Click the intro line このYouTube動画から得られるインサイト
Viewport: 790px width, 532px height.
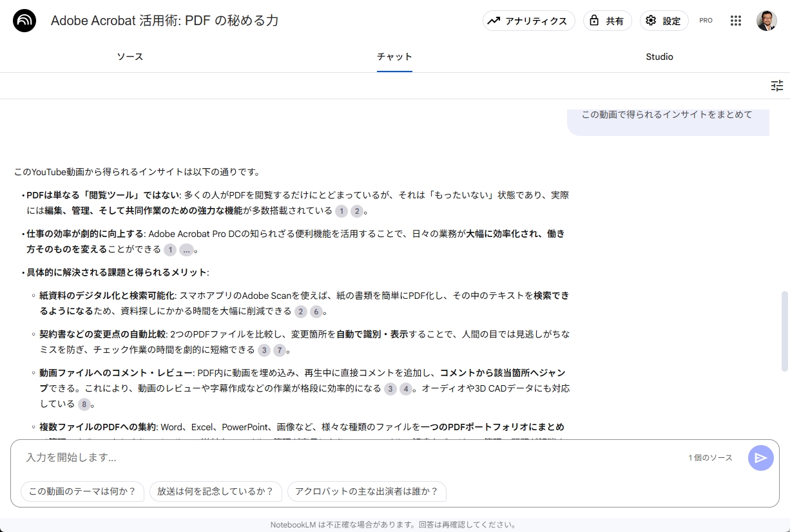pos(137,172)
